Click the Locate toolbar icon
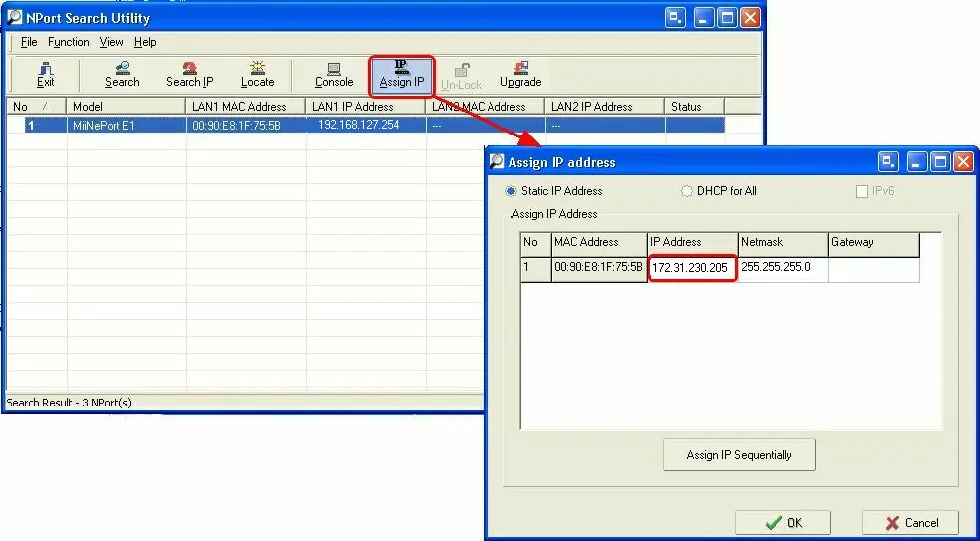 [257, 75]
